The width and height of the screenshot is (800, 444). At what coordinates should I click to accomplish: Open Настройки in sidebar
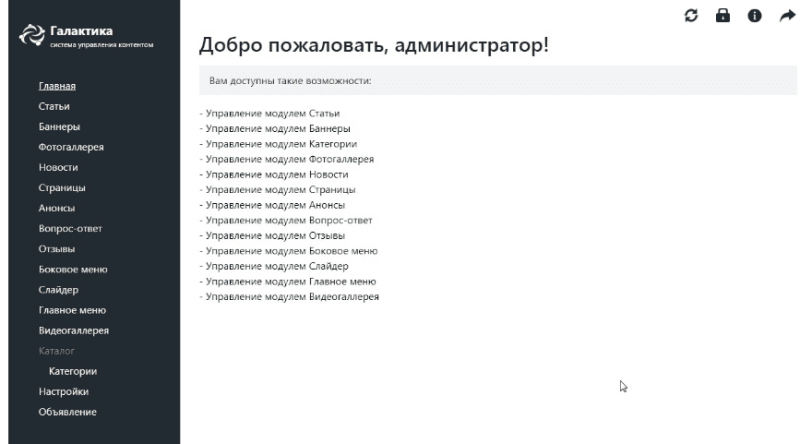click(63, 392)
